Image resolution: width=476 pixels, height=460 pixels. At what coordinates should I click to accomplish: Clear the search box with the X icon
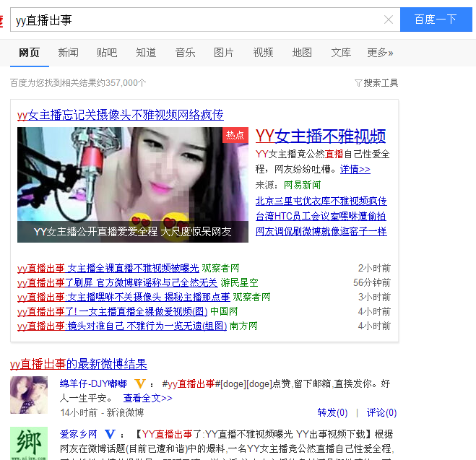(389, 19)
